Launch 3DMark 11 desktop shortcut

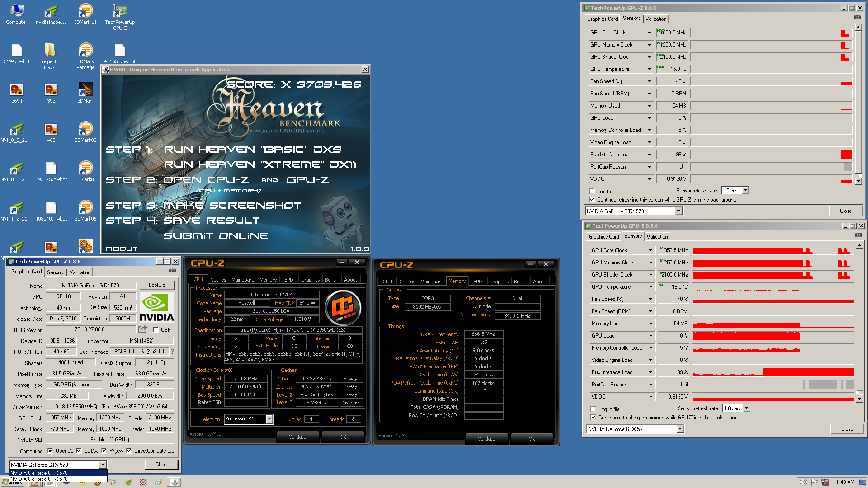click(x=85, y=14)
